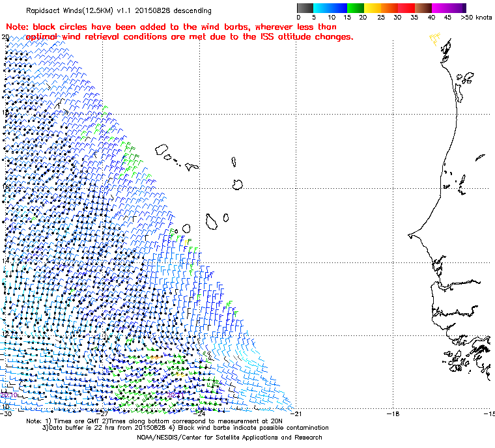Click legend value '35' under the colorbar
495x448 pixels.
point(414,18)
